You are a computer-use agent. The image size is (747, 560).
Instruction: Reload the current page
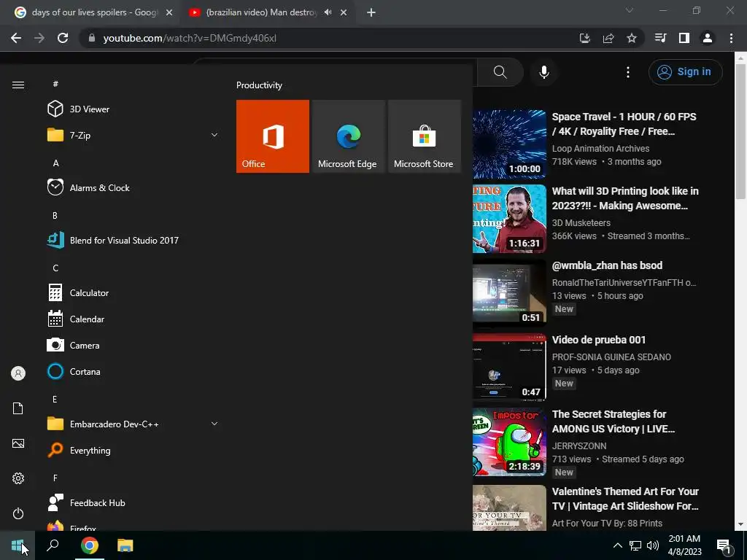(63, 38)
